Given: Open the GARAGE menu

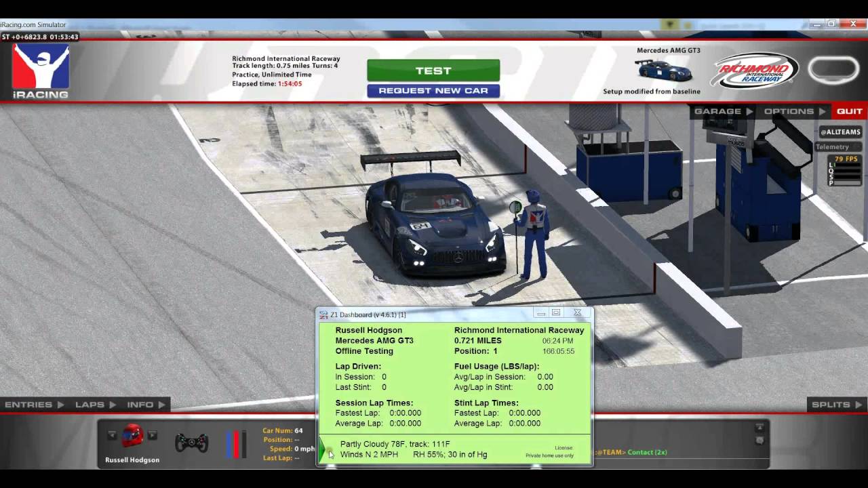Looking at the screenshot, I should point(724,111).
